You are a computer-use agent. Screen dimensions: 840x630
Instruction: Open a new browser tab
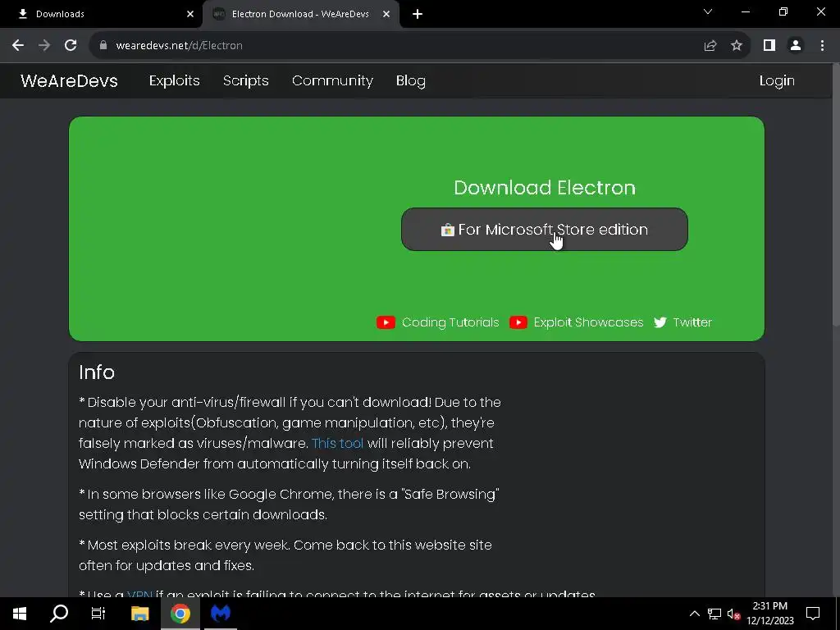(x=418, y=14)
